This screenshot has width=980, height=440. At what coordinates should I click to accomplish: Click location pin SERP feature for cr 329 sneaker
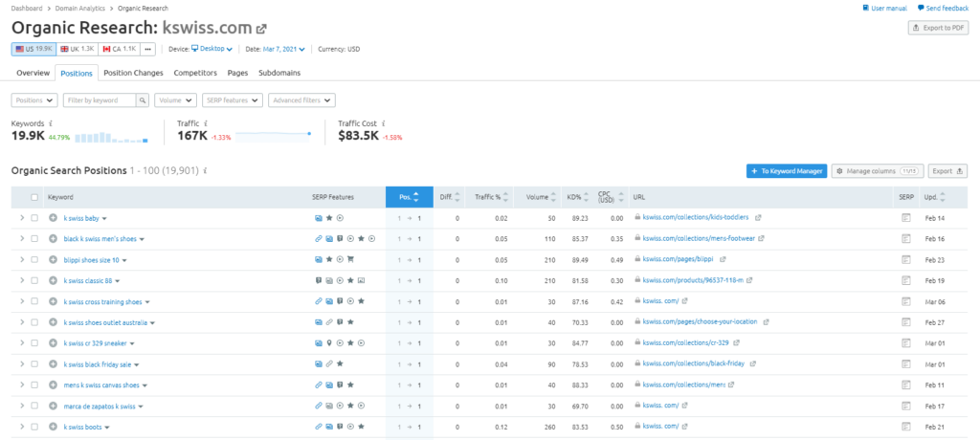329,343
